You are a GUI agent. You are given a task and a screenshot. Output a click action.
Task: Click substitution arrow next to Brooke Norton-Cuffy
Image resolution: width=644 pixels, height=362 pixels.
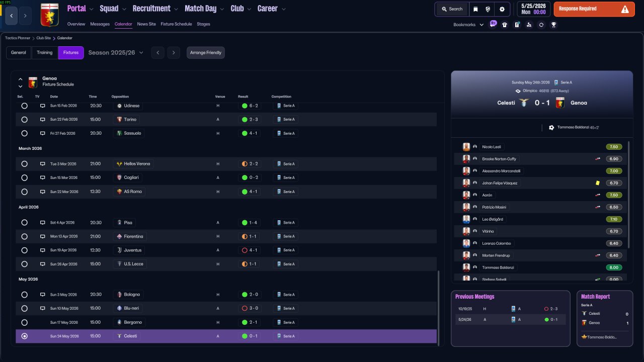point(598,159)
